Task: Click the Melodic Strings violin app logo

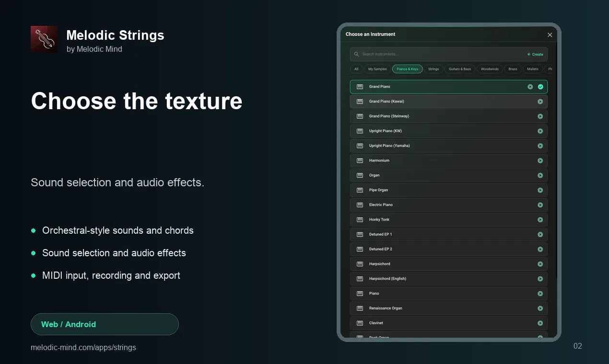Action: 44,39
